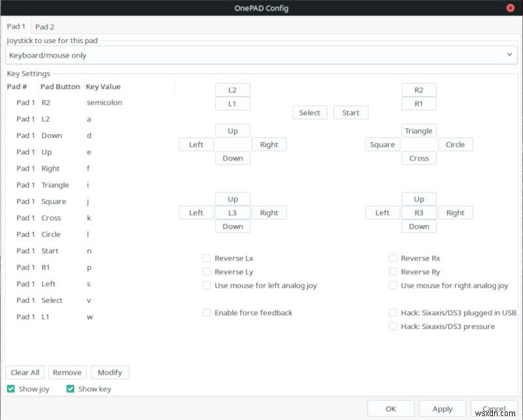The image size is (523, 420).
Task: Configure the L2 pad button
Action: (x=233, y=90)
